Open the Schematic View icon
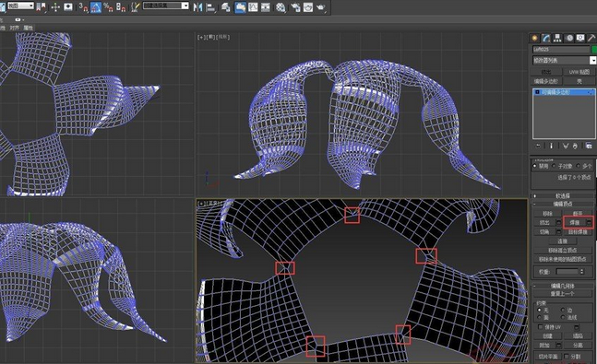This screenshot has height=364, width=597. coord(266,7)
